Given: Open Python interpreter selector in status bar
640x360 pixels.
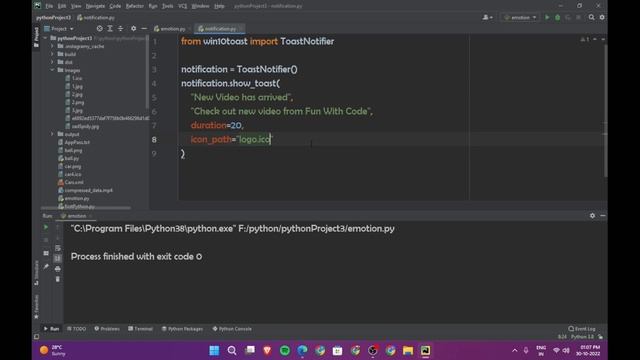Looking at the screenshot, I should (582, 337).
